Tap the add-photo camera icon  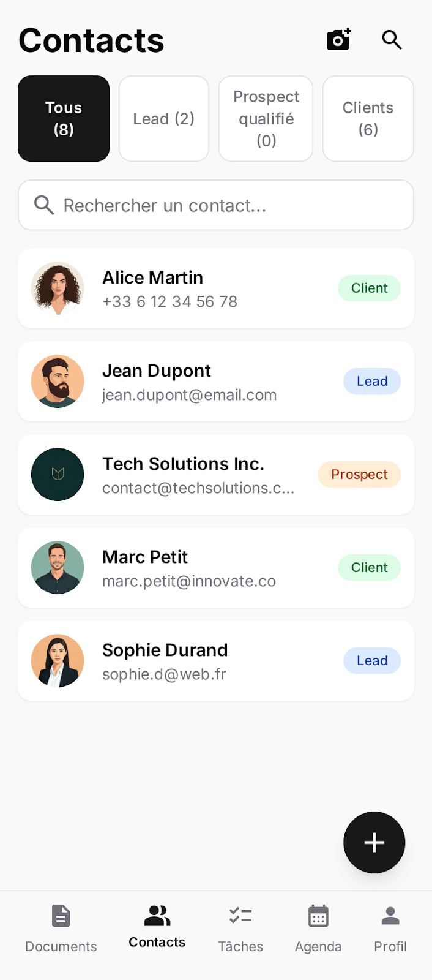(x=338, y=40)
